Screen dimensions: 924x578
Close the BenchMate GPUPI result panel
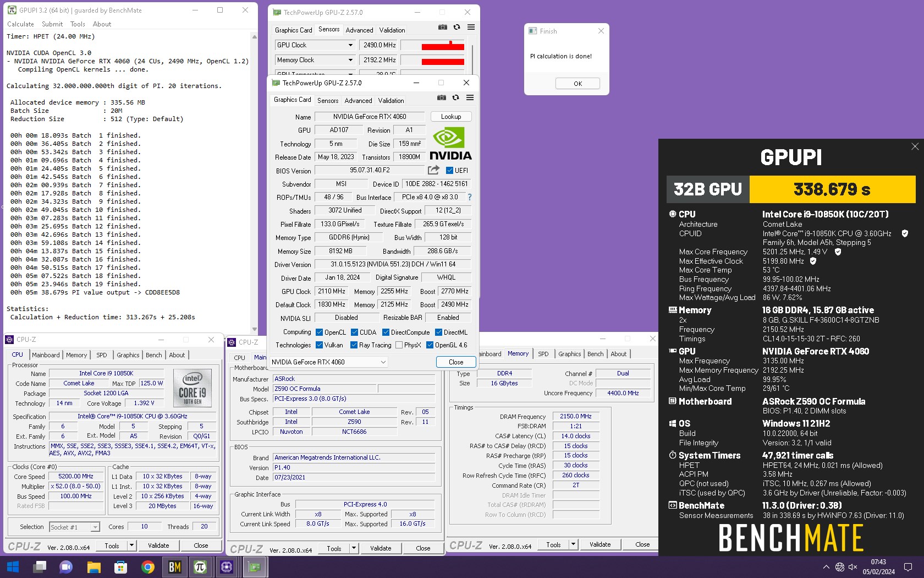915,146
